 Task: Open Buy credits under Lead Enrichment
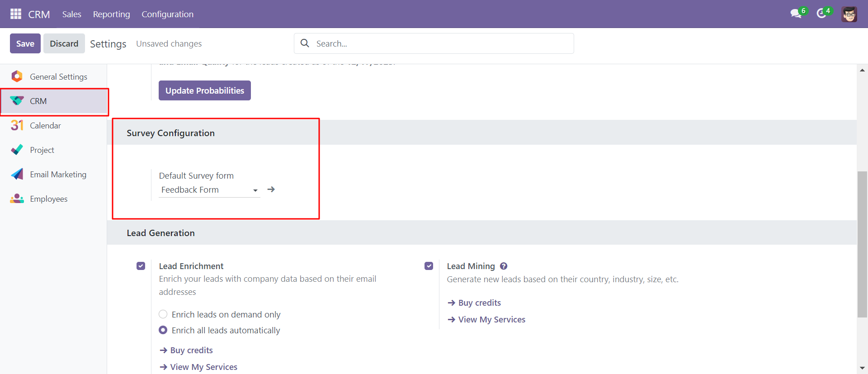pos(186,350)
